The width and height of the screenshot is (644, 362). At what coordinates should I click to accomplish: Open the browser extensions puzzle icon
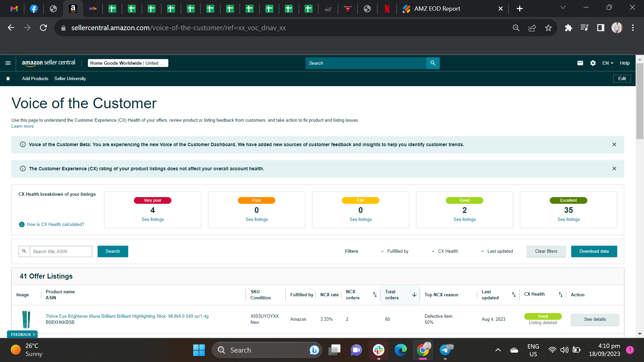pos(569,28)
